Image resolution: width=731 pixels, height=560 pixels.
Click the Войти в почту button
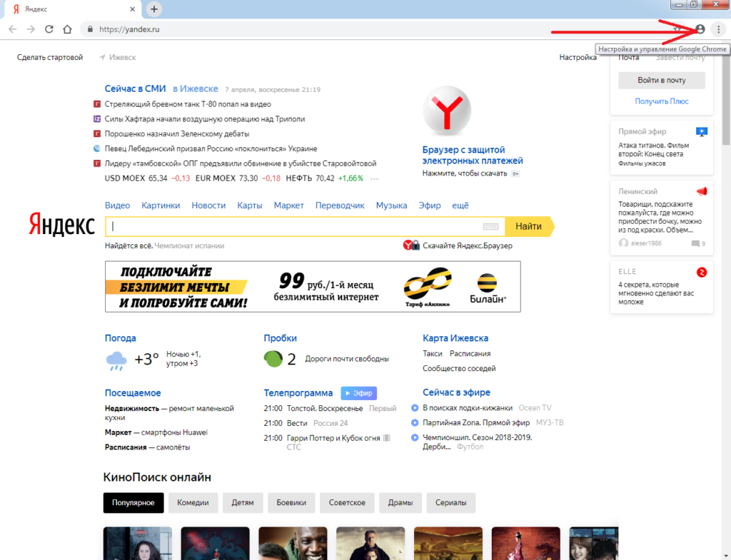(x=662, y=80)
